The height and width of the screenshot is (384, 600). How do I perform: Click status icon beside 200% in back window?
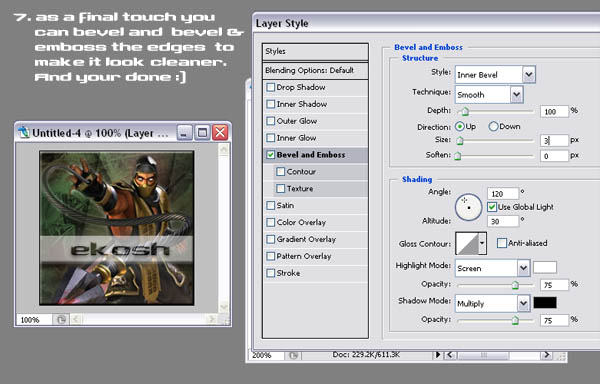pos(293,355)
